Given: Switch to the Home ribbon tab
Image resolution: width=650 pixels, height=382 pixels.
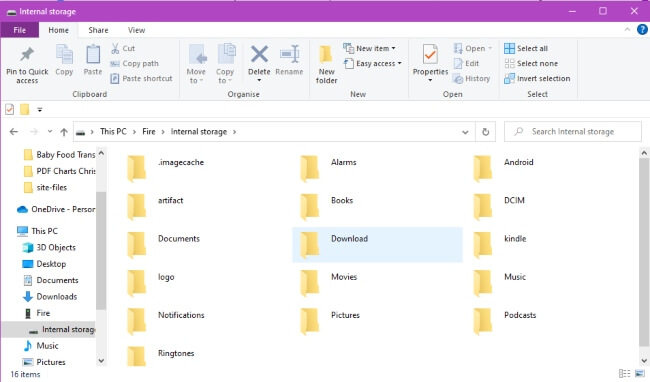Looking at the screenshot, I should [x=58, y=30].
